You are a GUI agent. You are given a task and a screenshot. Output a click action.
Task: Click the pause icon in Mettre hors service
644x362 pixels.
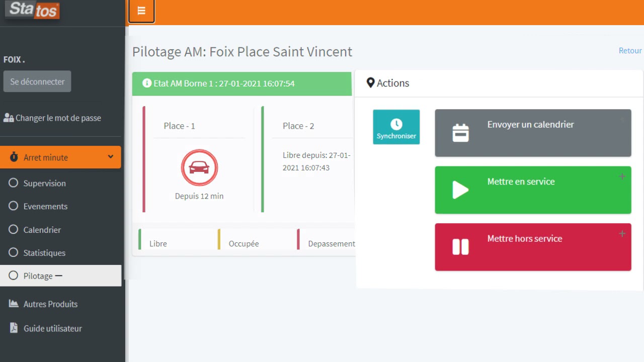click(460, 247)
